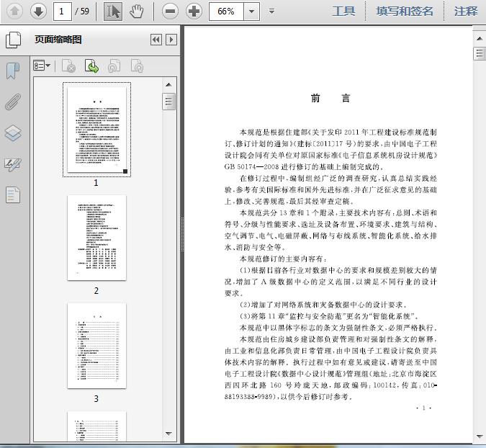
Task: Go to previous page with up arrow
Action: pos(14,12)
